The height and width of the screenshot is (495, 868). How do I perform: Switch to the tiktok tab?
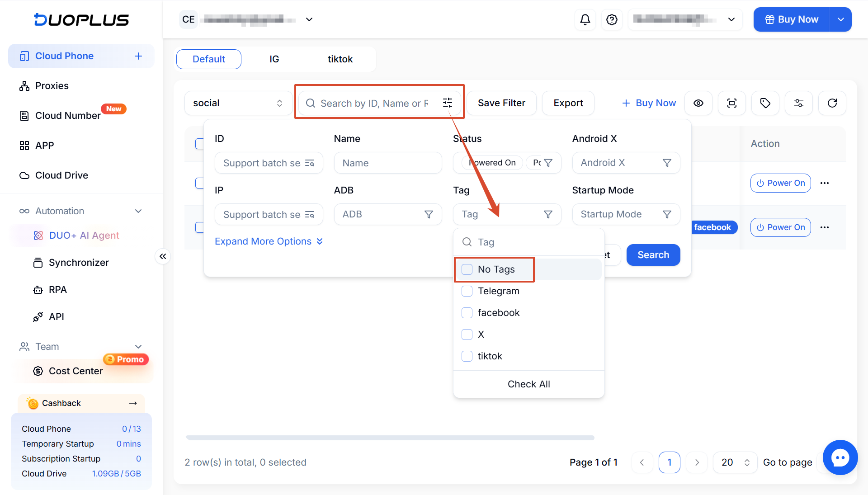click(340, 59)
